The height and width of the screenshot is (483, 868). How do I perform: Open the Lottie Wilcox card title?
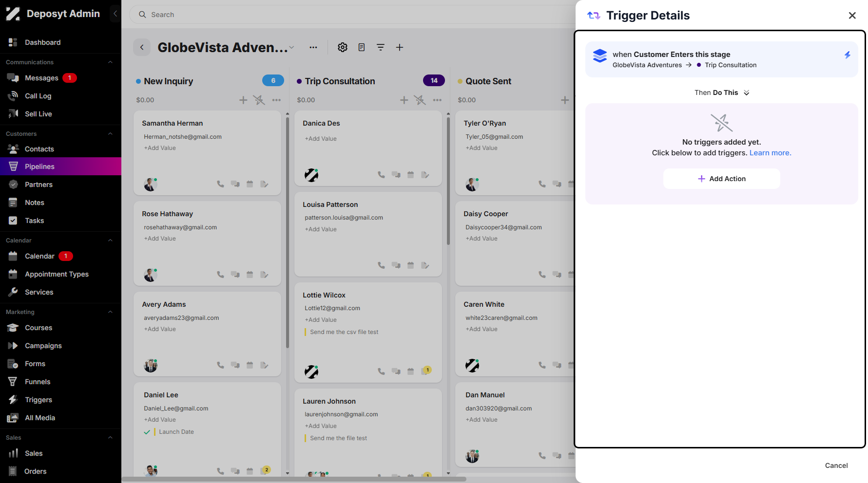(x=324, y=295)
